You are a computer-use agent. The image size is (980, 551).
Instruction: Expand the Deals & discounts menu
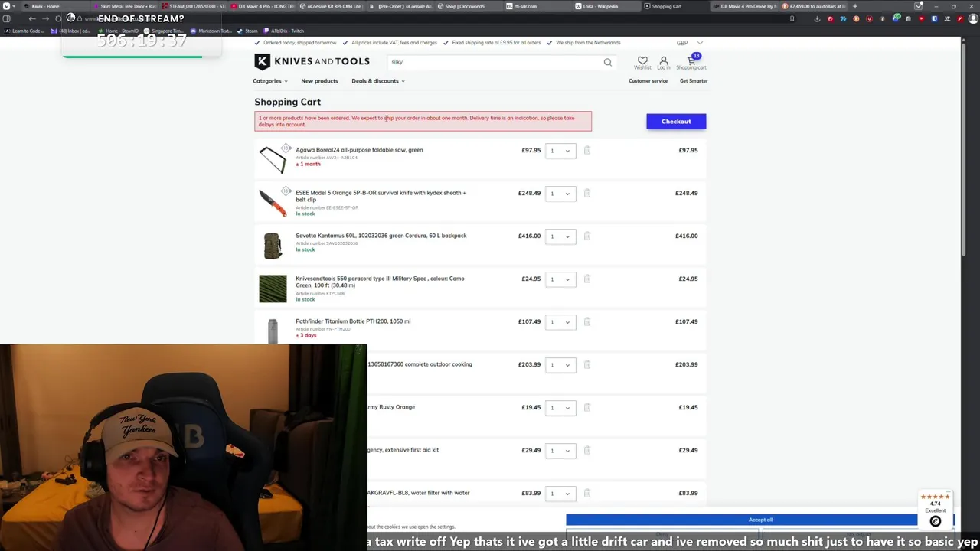(x=378, y=81)
